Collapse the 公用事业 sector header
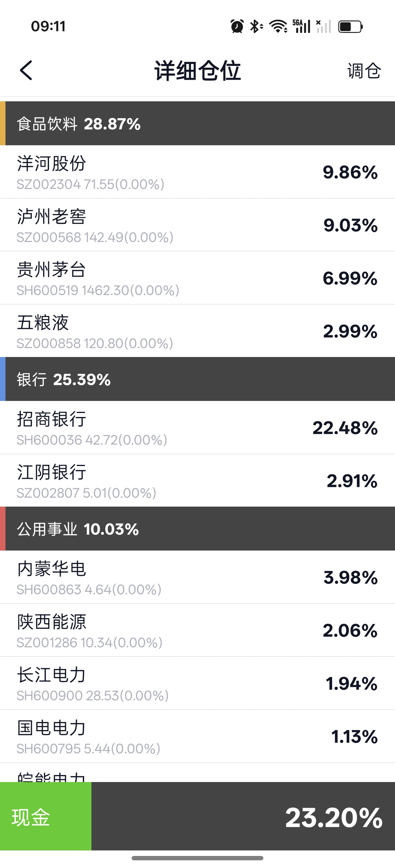Viewport: 395px width, 868px height. pos(197,529)
